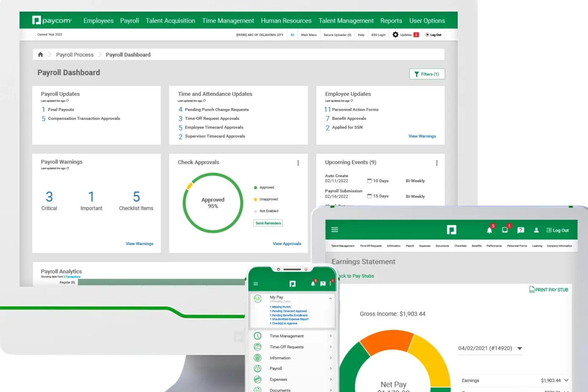Click ESS Login link
The width and height of the screenshot is (588, 392).
(378, 35)
